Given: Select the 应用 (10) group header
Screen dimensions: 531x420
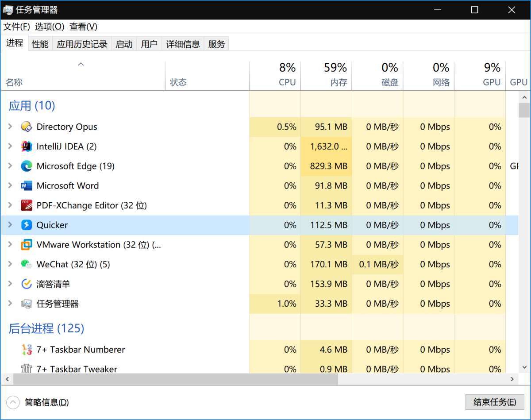Looking at the screenshot, I should [x=32, y=106].
